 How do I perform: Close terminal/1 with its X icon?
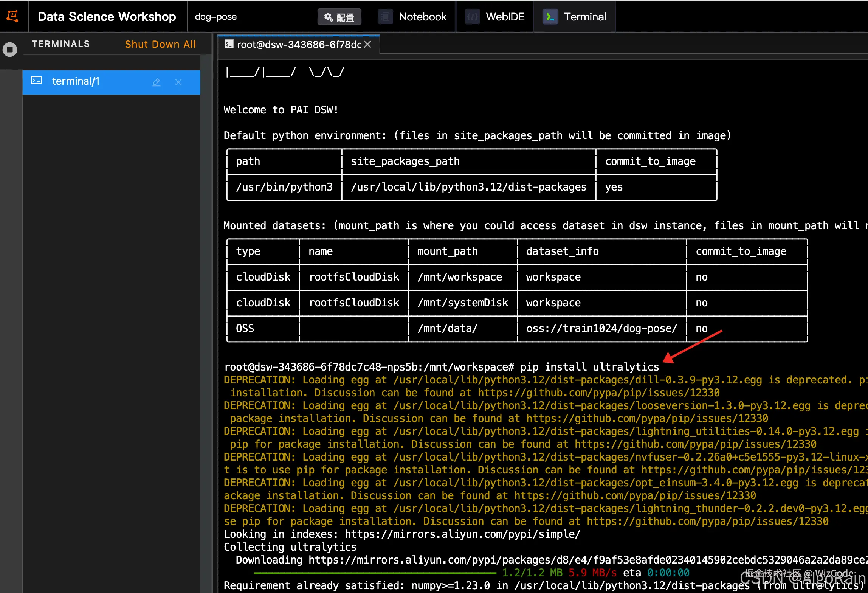(x=178, y=82)
